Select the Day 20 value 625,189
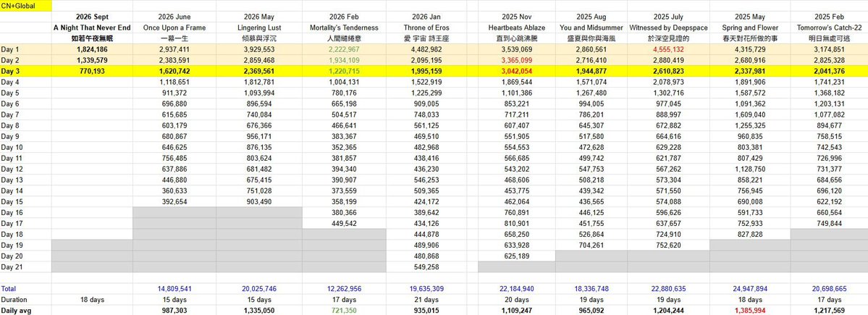 517,256
